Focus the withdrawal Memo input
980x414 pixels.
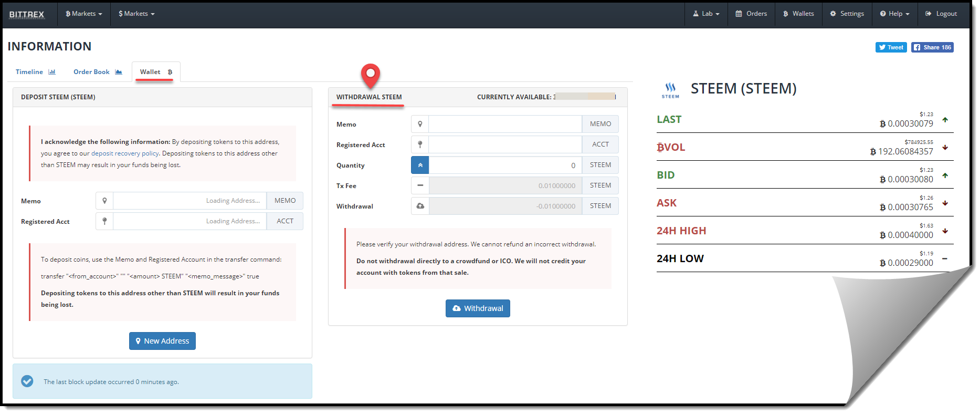pos(505,124)
